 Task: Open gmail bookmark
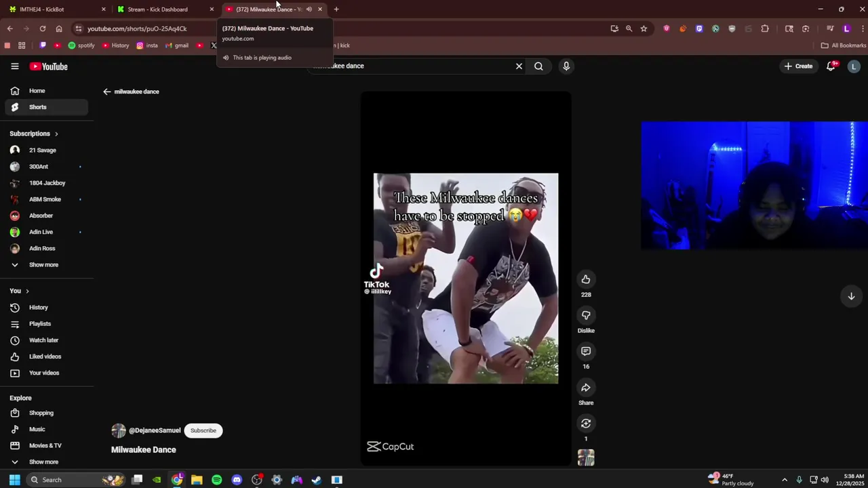click(x=177, y=45)
